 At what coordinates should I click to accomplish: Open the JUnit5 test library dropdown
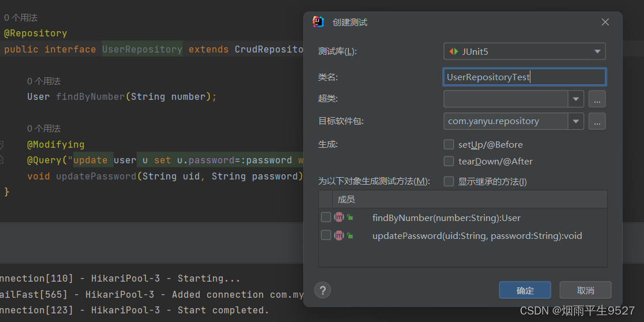[525, 51]
